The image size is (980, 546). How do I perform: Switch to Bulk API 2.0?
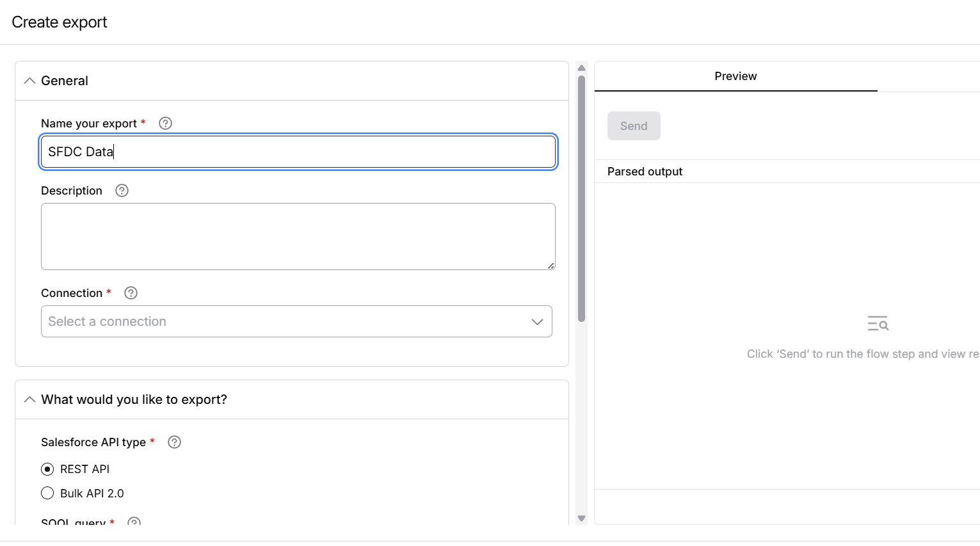click(x=47, y=493)
